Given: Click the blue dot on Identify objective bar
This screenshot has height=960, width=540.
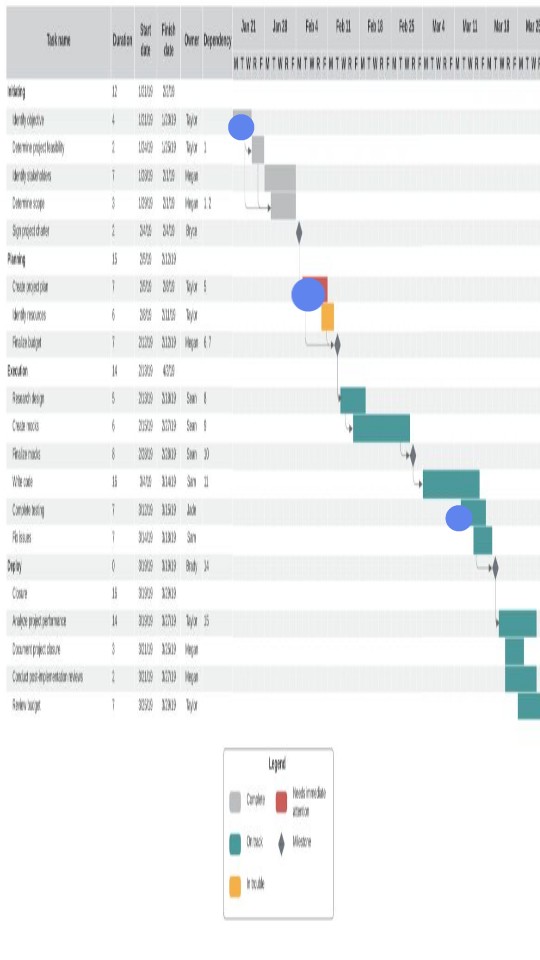Looking at the screenshot, I should 241,127.
